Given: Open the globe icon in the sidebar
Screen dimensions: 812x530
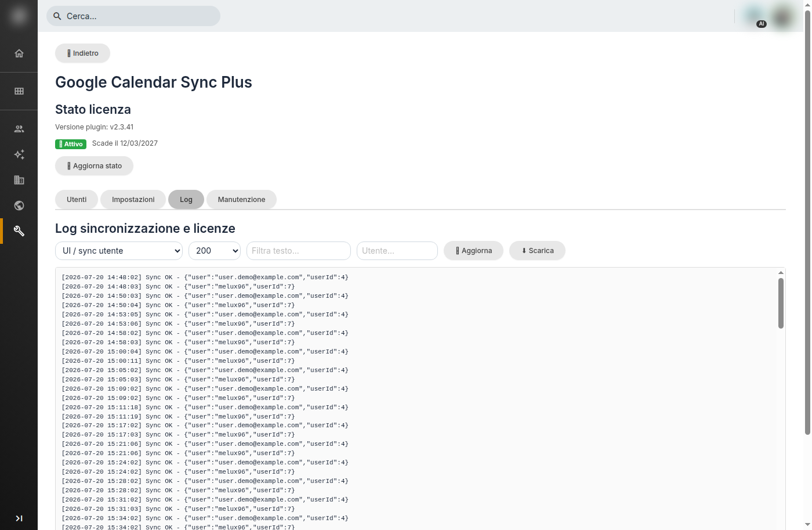Looking at the screenshot, I should [x=19, y=205].
